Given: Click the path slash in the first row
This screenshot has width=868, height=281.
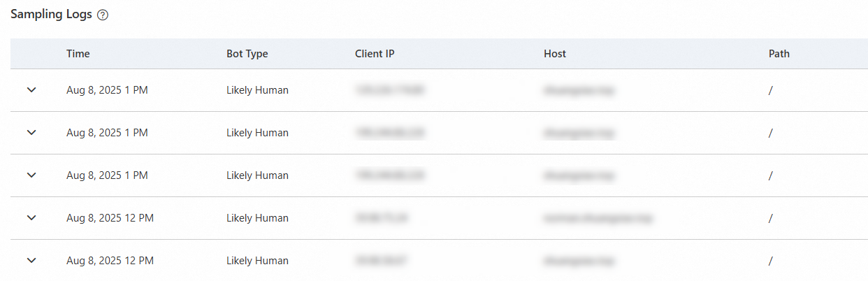Looking at the screenshot, I should click(x=770, y=90).
